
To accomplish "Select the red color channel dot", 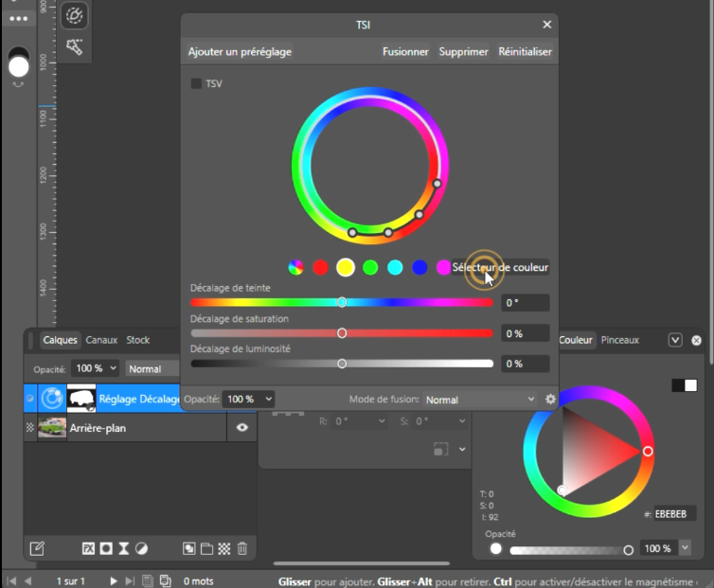I will pos(320,268).
